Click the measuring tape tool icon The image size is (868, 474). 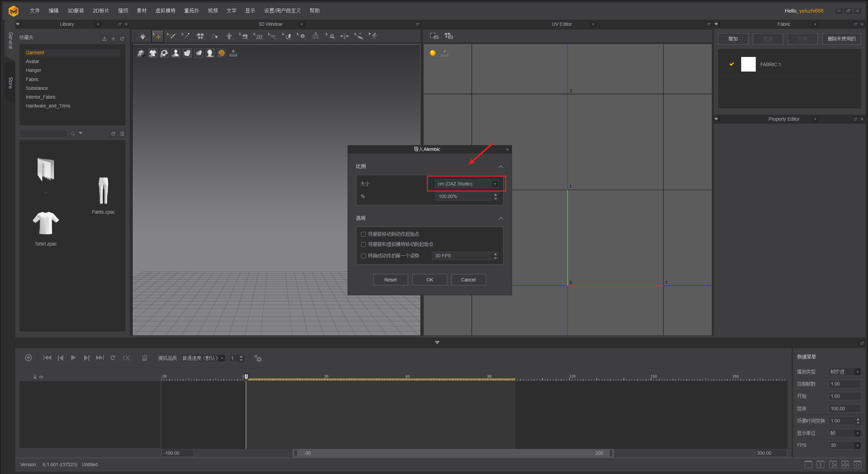tap(359, 36)
